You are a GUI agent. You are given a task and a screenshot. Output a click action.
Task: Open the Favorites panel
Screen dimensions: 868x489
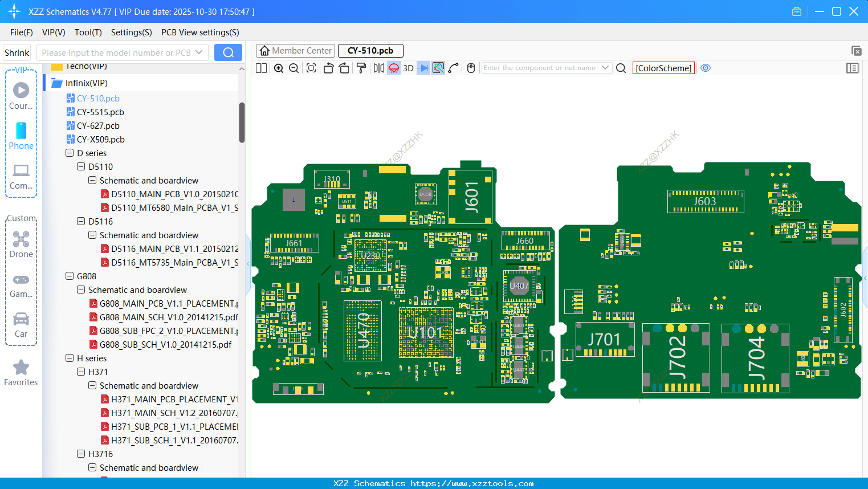21,373
